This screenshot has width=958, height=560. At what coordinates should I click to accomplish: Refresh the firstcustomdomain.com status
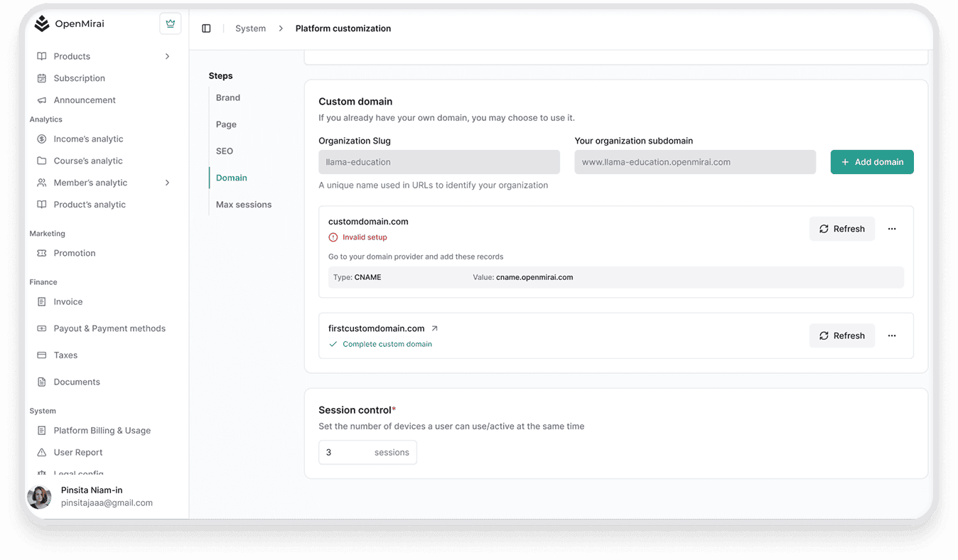tap(841, 335)
